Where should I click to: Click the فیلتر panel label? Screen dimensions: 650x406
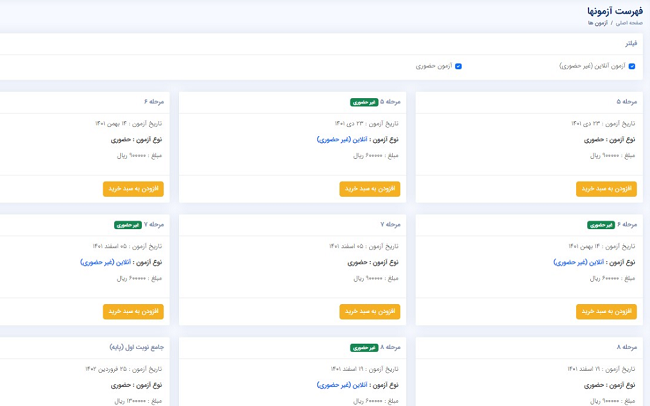(x=631, y=44)
